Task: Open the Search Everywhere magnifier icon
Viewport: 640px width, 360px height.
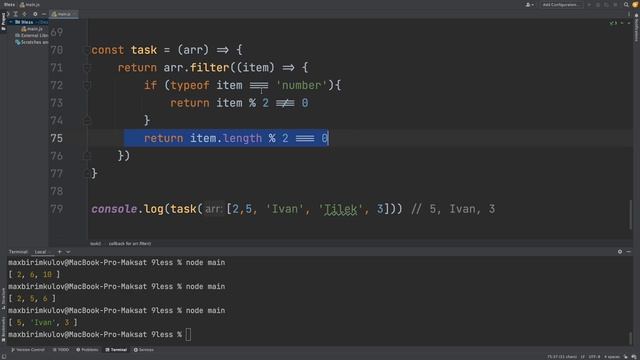Action: (x=626, y=4)
